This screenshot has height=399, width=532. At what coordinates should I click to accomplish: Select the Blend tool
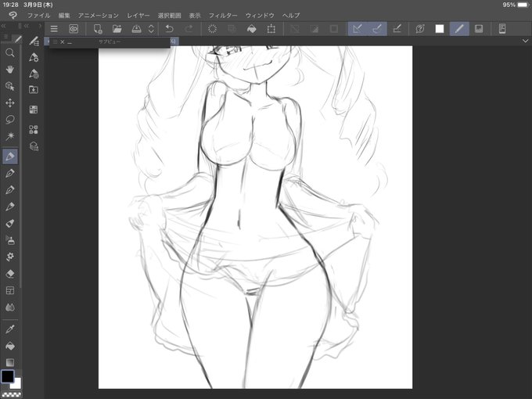click(x=10, y=307)
